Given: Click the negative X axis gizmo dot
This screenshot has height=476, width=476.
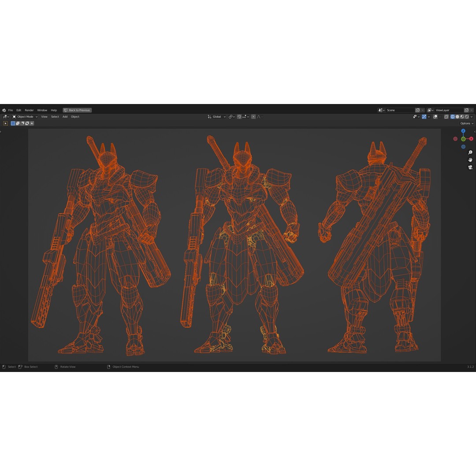Looking at the screenshot, I should tap(455, 139).
